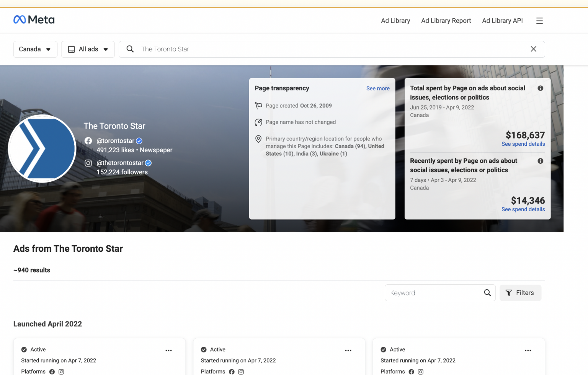This screenshot has width=588, height=375.
Task: Open three-dot menu on second ad card
Action: [348, 350]
